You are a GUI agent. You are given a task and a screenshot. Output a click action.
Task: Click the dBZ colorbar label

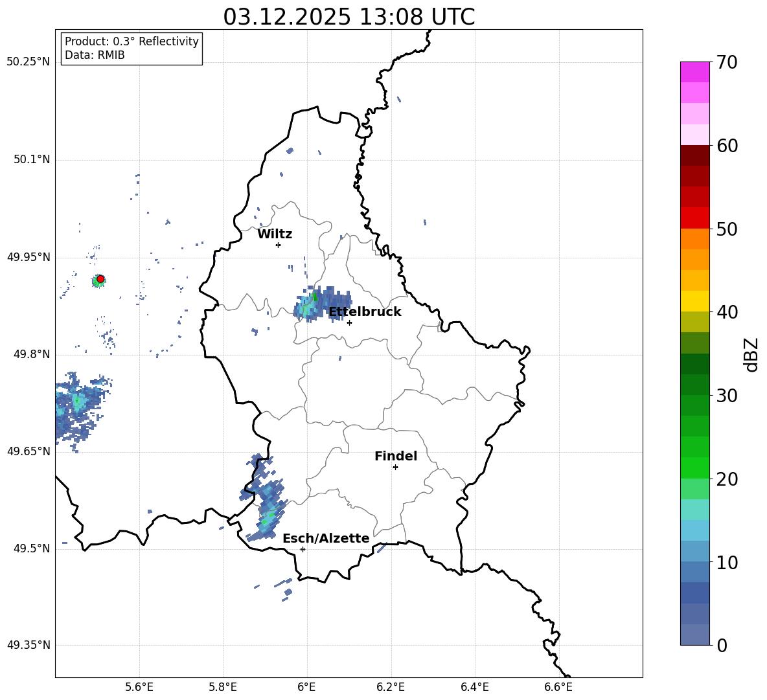pos(751,354)
